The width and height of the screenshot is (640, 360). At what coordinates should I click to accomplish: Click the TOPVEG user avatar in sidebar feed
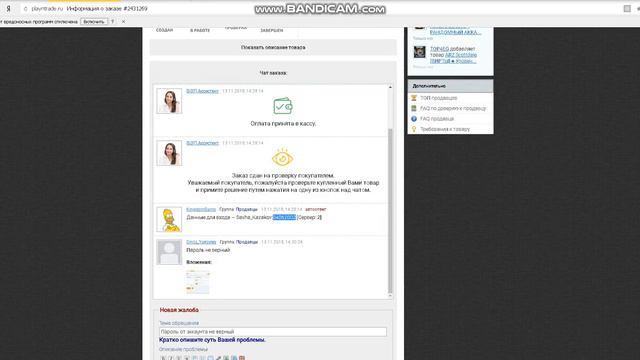[420, 52]
